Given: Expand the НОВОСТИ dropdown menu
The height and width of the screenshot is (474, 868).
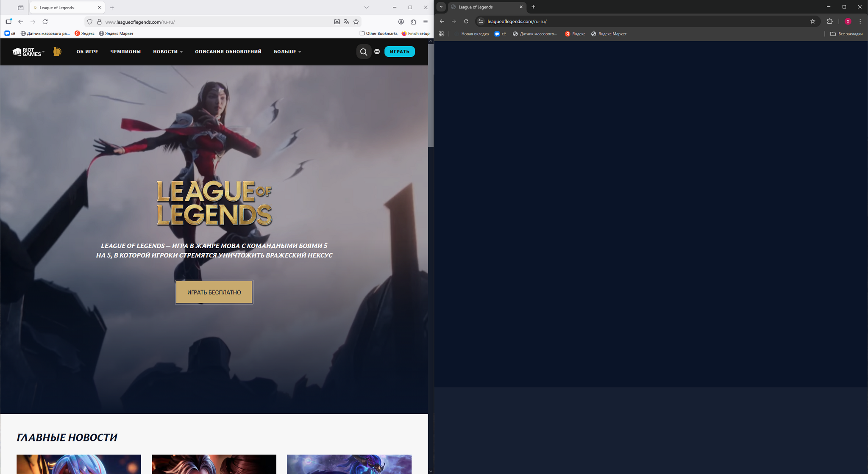Looking at the screenshot, I should (x=167, y=52).
